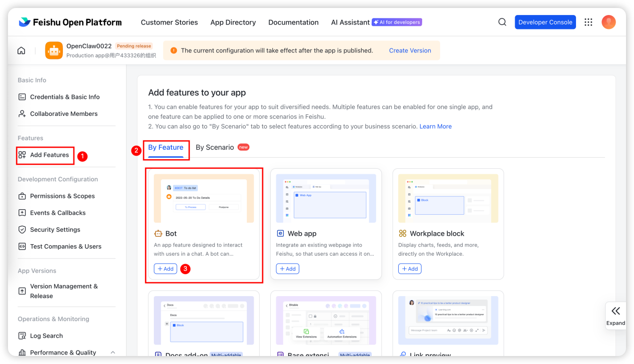
Task: Click the home icon in breadcrumb
Action: (21, 50)
